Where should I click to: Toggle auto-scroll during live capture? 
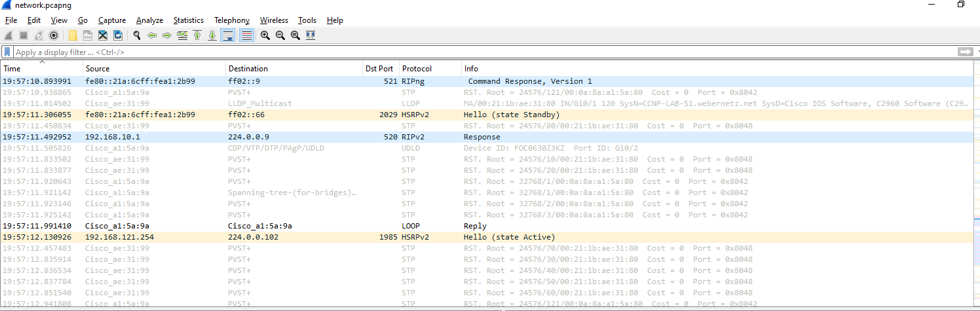point(228,35)
